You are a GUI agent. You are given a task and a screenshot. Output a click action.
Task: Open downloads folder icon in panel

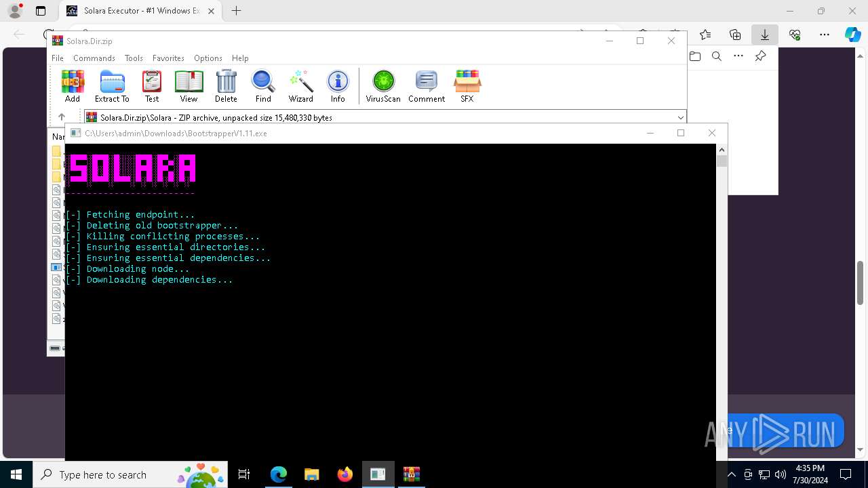coord(695,56)
